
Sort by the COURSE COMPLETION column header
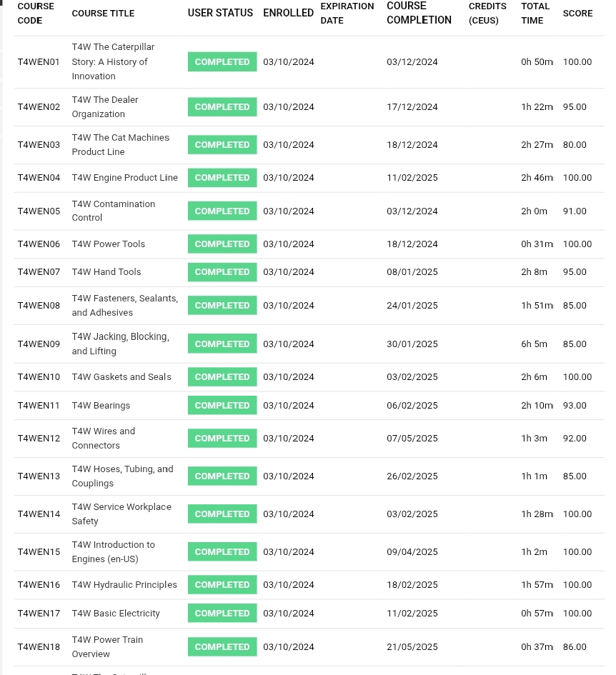coord(419,13)
